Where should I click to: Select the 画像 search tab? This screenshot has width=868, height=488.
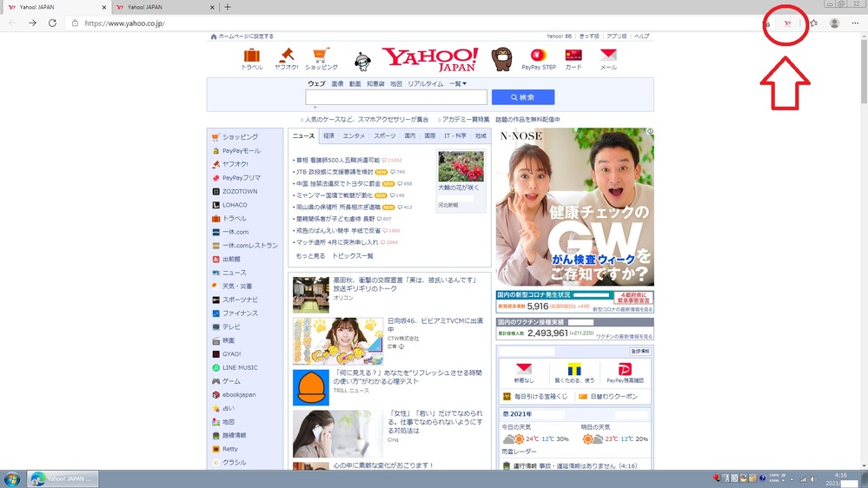(x=338, y=83)
